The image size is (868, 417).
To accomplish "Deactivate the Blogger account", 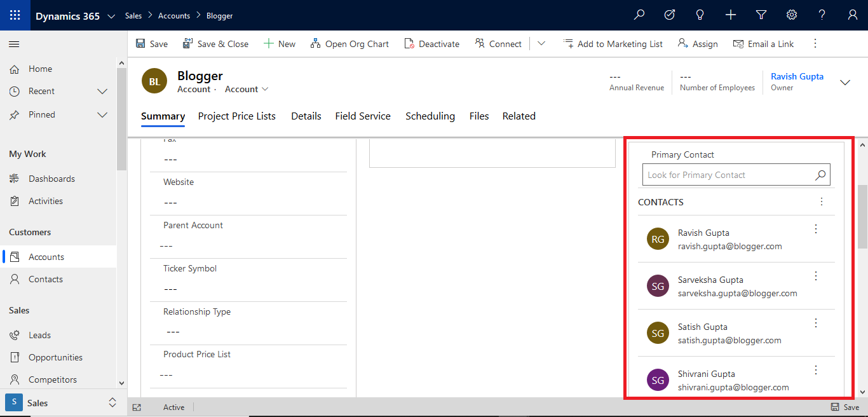I will 432,43.
